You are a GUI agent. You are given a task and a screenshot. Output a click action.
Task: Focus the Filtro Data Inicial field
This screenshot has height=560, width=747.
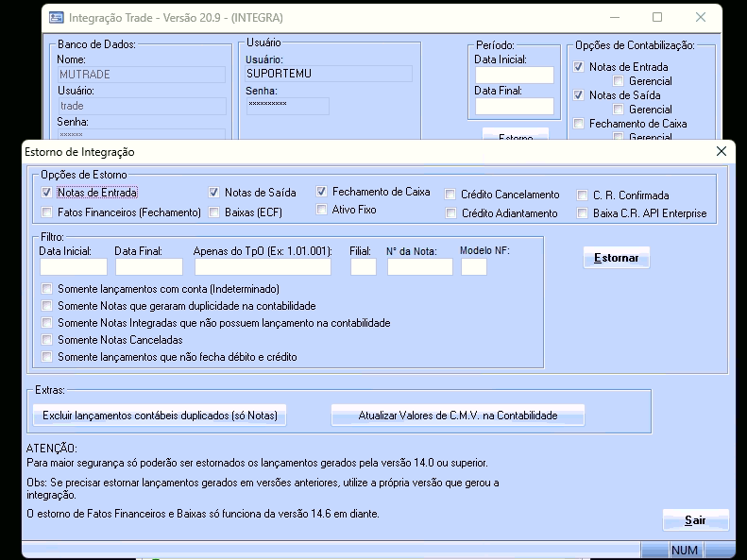tap(74, 267)
